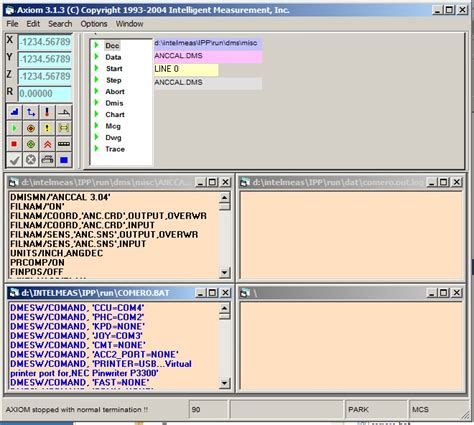474x425 pixels.
Task: Click the red double chevron up icon
Action: pyautogui.click(x=47, y=144)
